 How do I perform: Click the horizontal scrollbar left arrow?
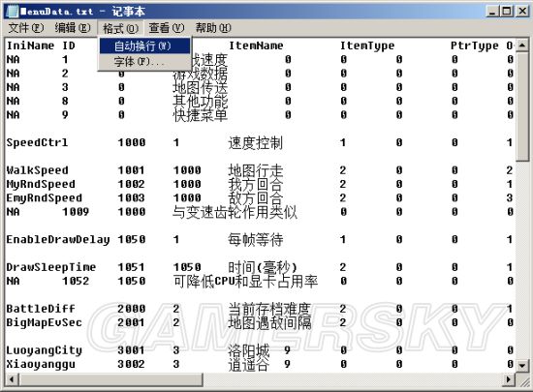[12, 378]
